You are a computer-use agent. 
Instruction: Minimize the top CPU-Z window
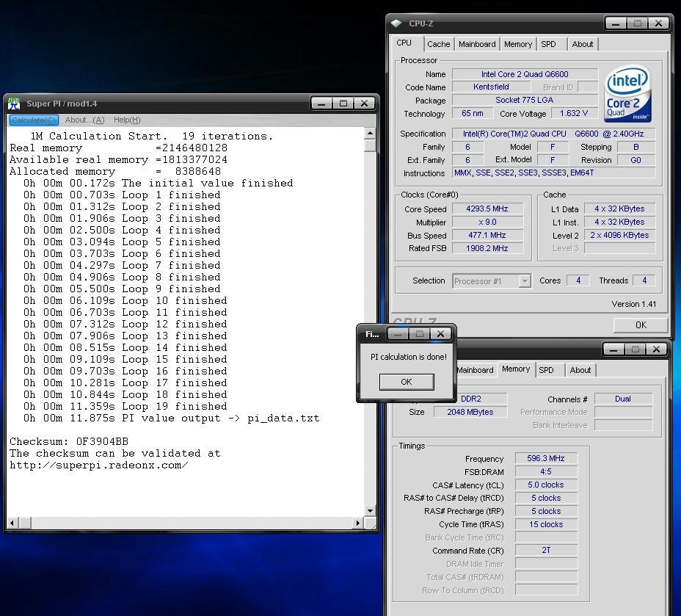coord(616,23)
